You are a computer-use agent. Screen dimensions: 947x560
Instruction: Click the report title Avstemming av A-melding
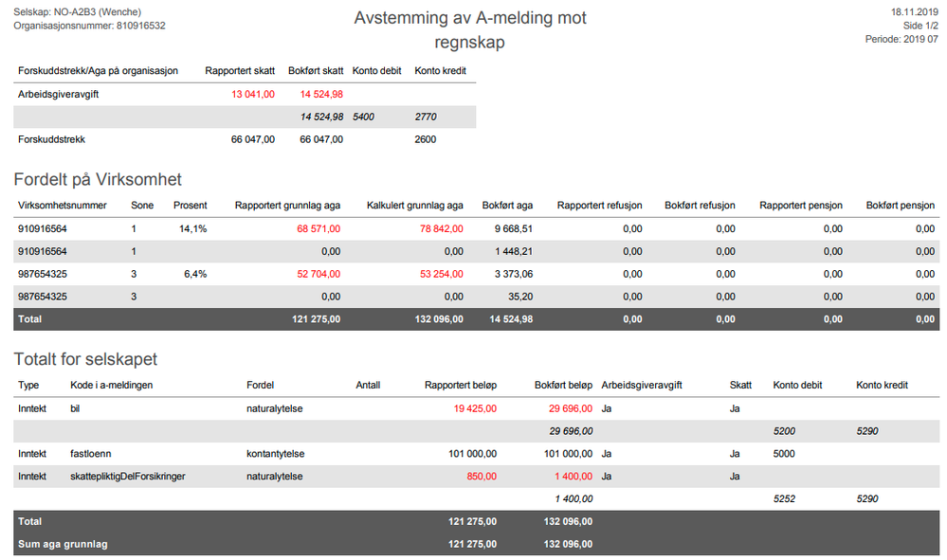(x=470, y=29)
